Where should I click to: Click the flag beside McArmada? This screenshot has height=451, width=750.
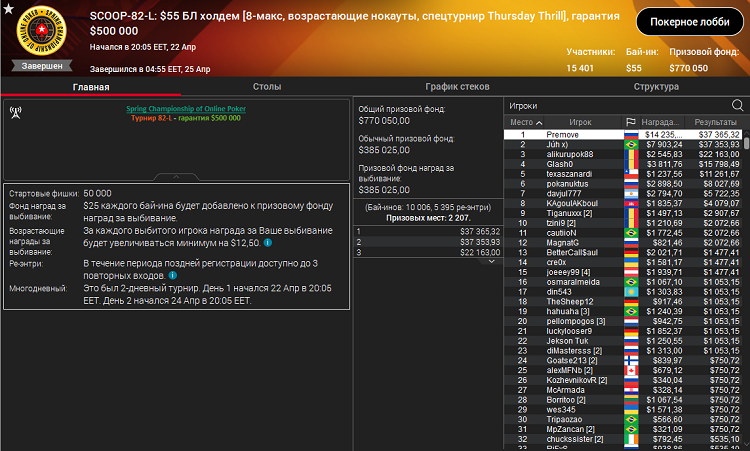pyautogui.click(x=631, y=390)
